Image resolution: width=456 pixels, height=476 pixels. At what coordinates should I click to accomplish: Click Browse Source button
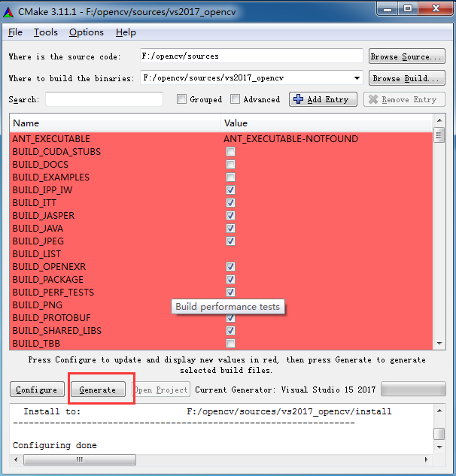[407, 56]
